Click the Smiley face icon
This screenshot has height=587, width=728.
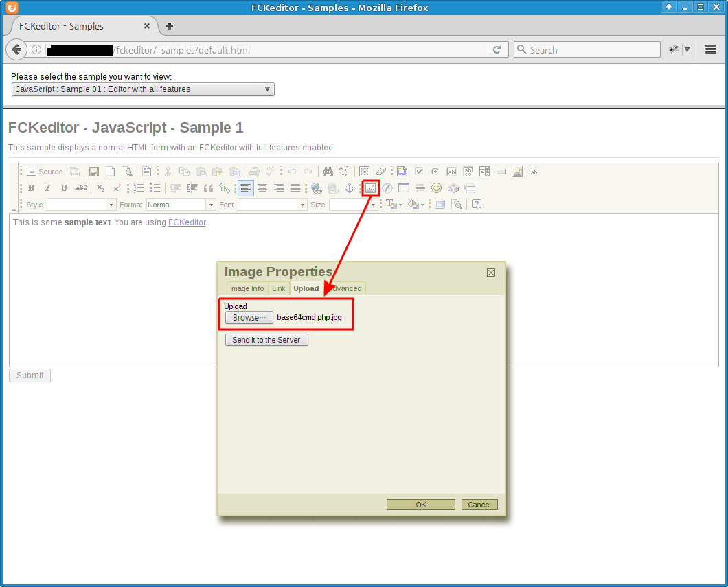click(x=436, y=188)
